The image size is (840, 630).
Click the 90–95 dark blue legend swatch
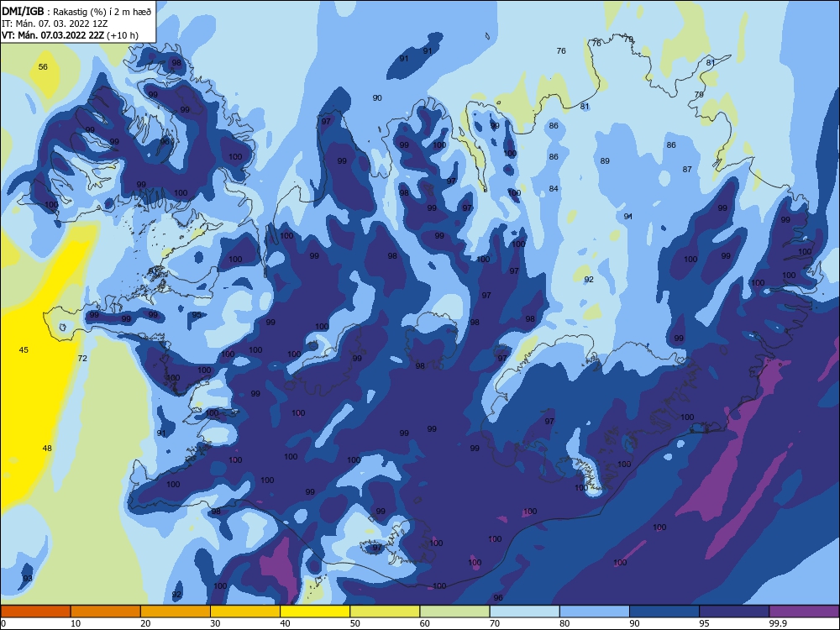point(664,612)
